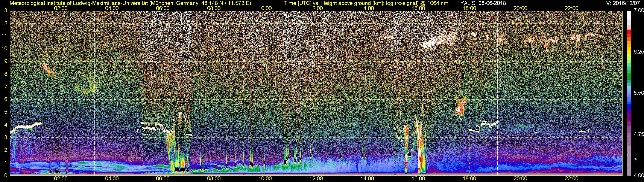Click the 6.25 value on the color scale

[638, 52]
